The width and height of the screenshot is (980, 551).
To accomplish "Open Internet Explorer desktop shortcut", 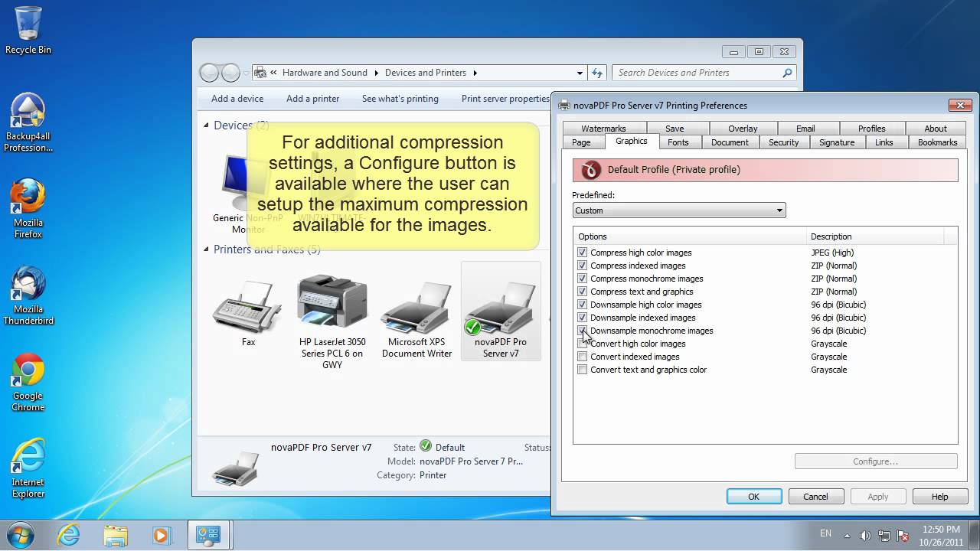I will (28, 468).
